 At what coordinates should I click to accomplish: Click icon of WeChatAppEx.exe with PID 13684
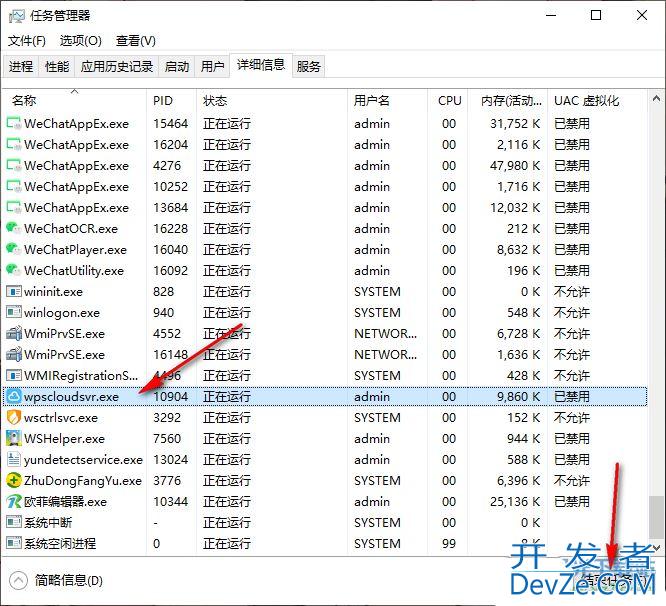(x=14, y=207)
